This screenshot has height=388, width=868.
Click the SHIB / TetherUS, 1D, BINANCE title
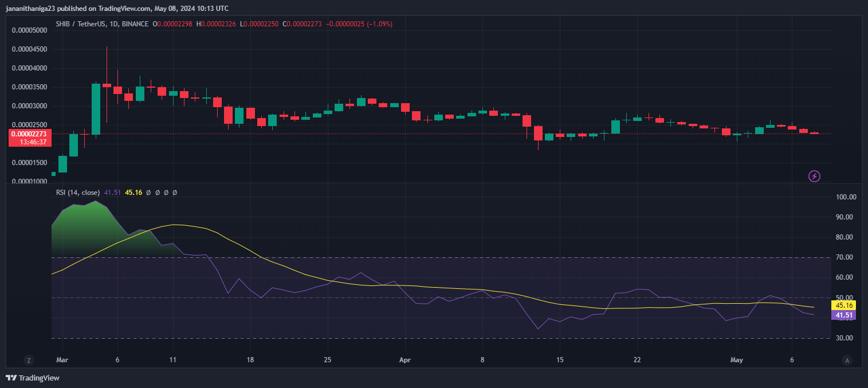102,24
